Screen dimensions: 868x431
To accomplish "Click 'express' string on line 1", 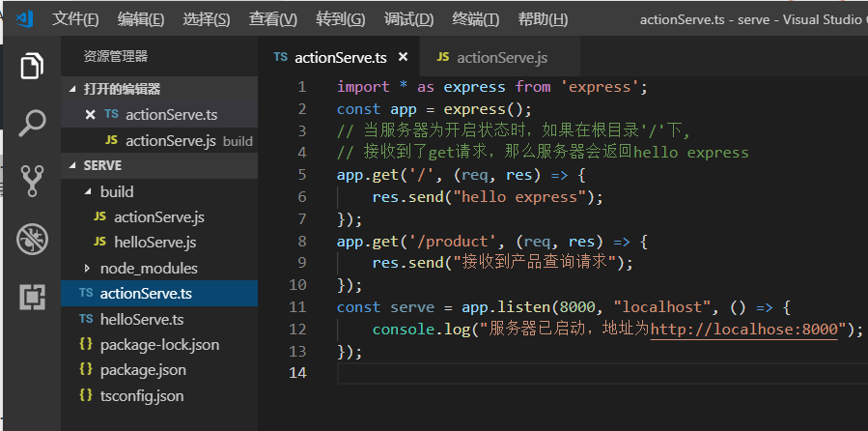I will 602,87.
